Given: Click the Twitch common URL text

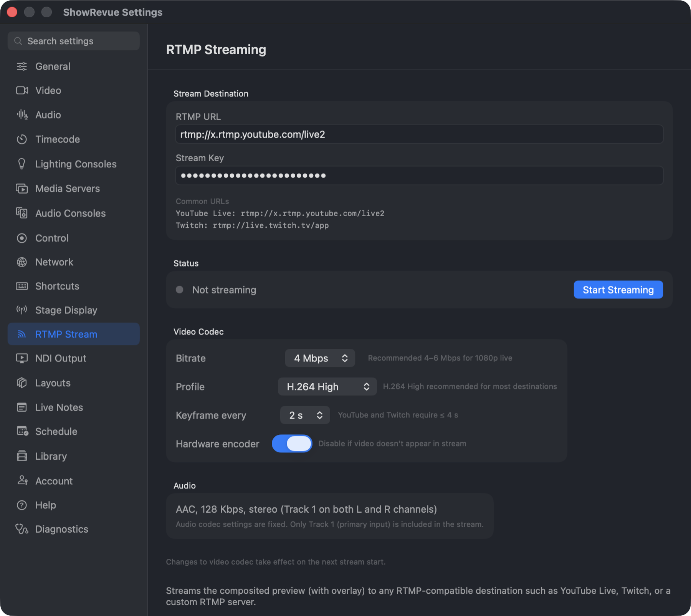Looking at the screenshot, I should pos(252,225).
